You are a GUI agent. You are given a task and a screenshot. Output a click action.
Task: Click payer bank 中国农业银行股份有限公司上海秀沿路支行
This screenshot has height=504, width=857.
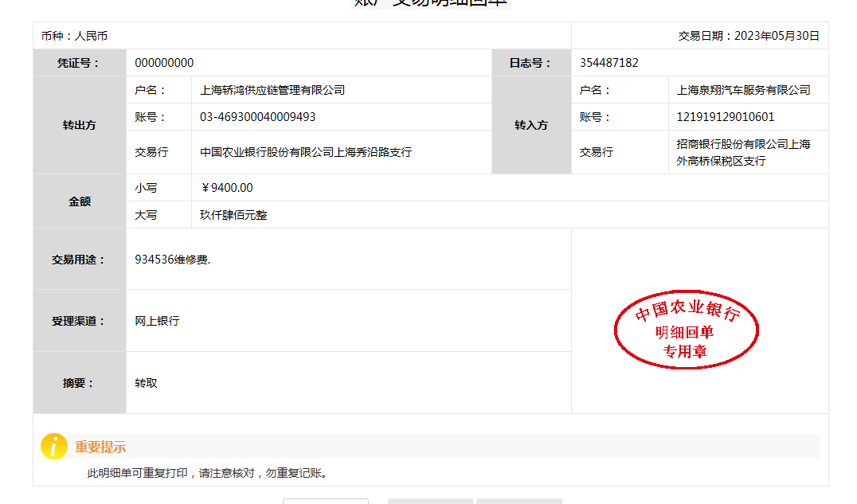coord(306,152)
